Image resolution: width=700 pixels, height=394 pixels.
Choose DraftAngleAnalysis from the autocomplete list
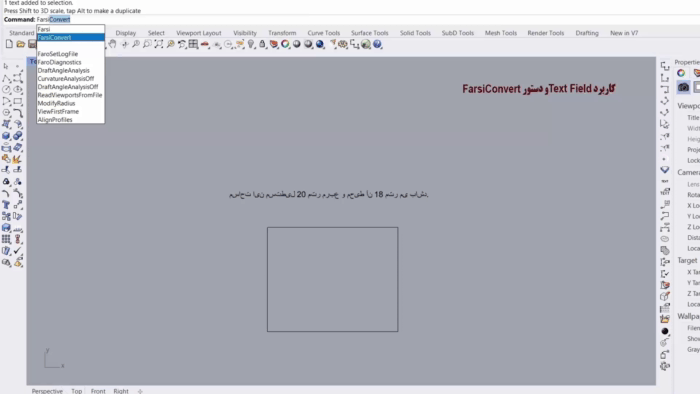point(63,71)
